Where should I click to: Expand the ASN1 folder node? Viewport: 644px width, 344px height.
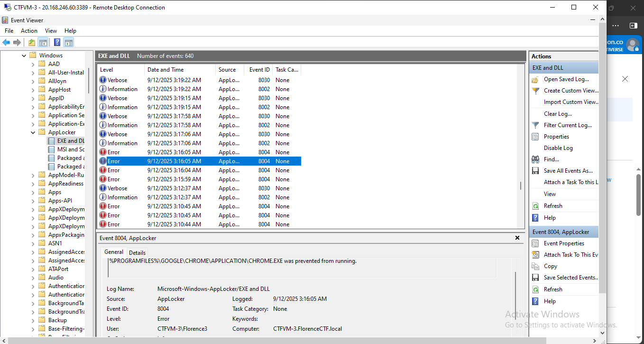(x=33, y=243)
